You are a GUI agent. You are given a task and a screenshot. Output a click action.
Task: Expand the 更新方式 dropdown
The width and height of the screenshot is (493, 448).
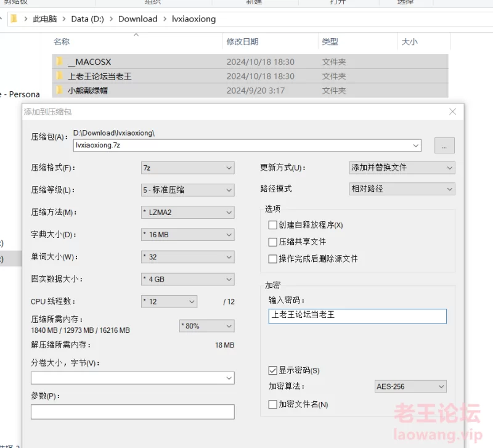(402, 168)
